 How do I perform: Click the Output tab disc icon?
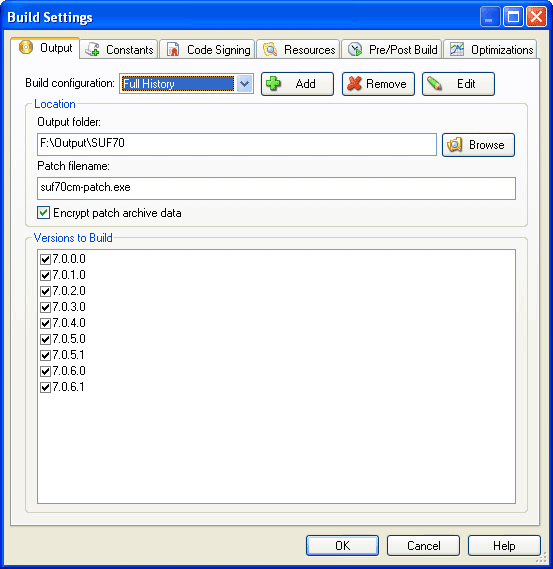[x=26, y=48]
